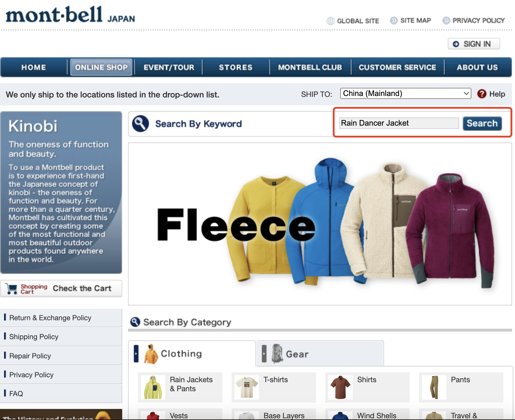Click the Rain Jackets & Pants thumbnail
The height and width of the screenshot is (420, 515).
coord(153,387)
